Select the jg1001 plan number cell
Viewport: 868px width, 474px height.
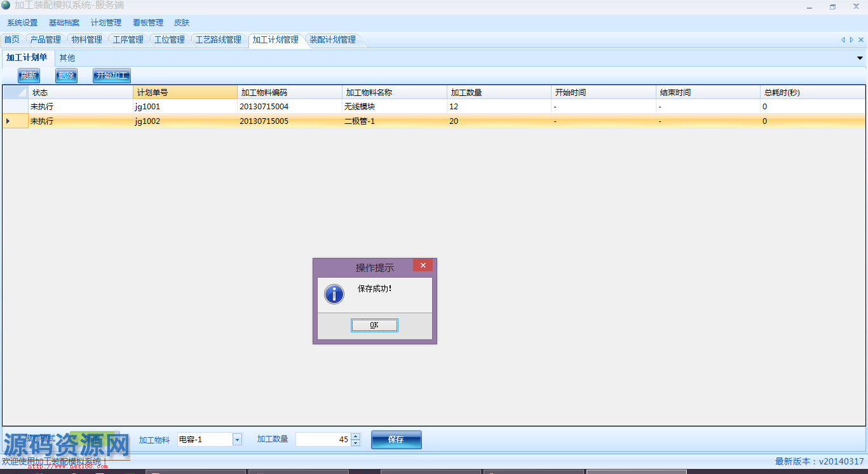(x=185, y=107)
